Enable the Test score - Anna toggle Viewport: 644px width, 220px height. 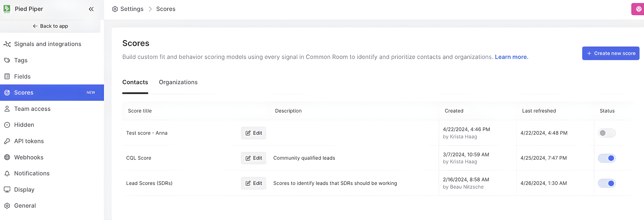coord(606,133)
